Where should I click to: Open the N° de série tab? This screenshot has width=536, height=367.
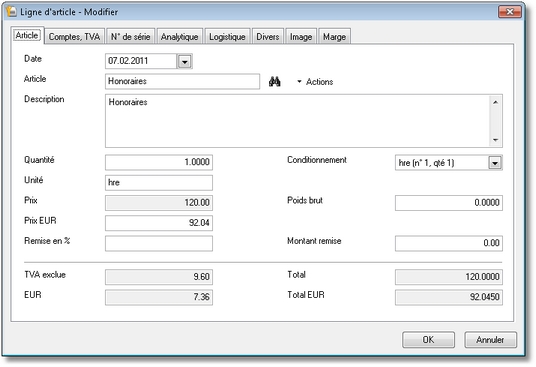(x=131, y=37)
